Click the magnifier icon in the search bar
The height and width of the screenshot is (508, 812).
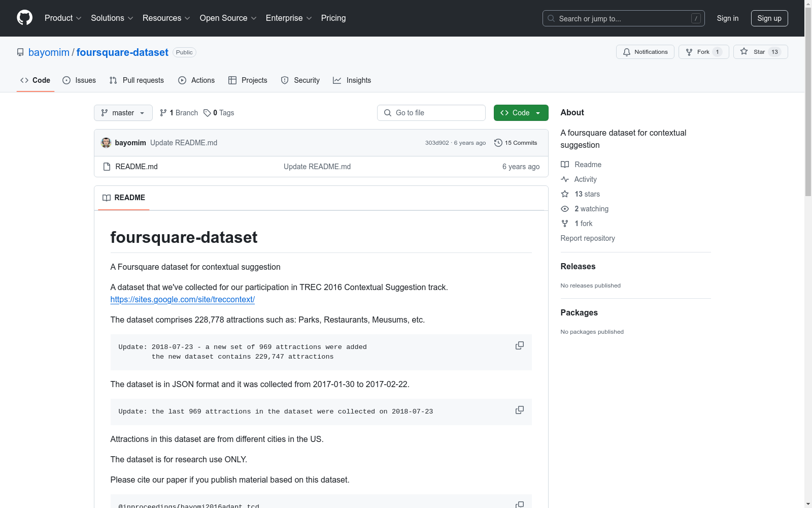point(551,18)
